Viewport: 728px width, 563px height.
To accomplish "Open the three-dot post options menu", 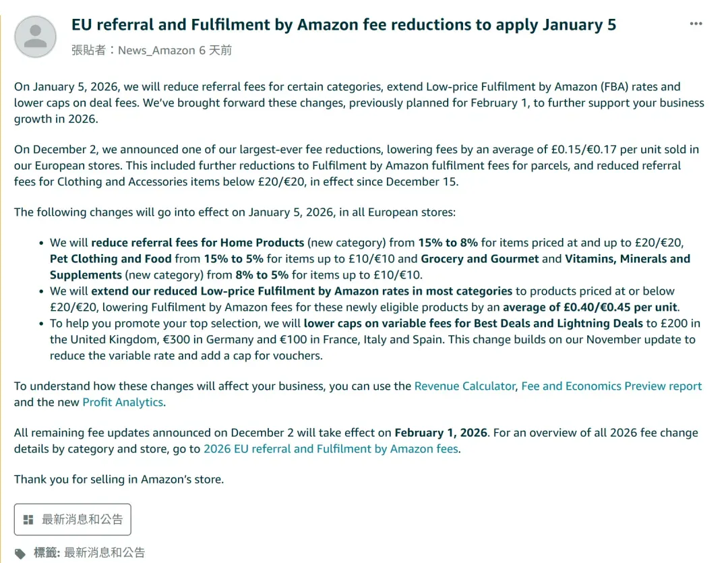I will 696,24.
